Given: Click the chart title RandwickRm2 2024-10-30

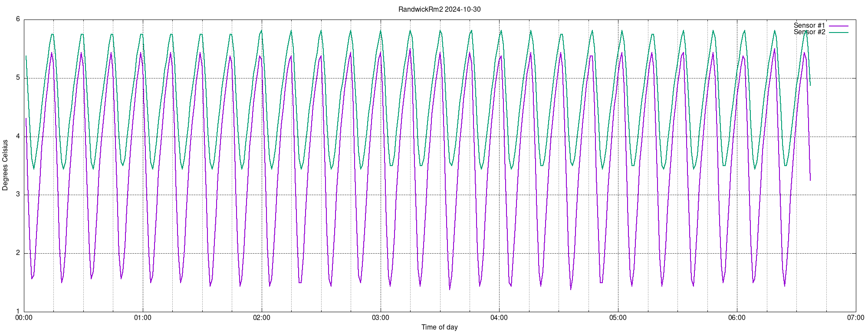Looking at the screenshot, I should click(x=439, y=10).
